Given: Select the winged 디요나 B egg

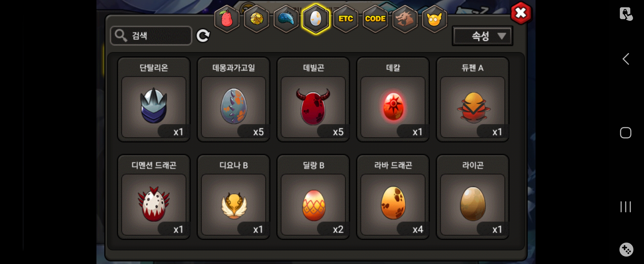Looking at the screenshot, I should point(233,197).
